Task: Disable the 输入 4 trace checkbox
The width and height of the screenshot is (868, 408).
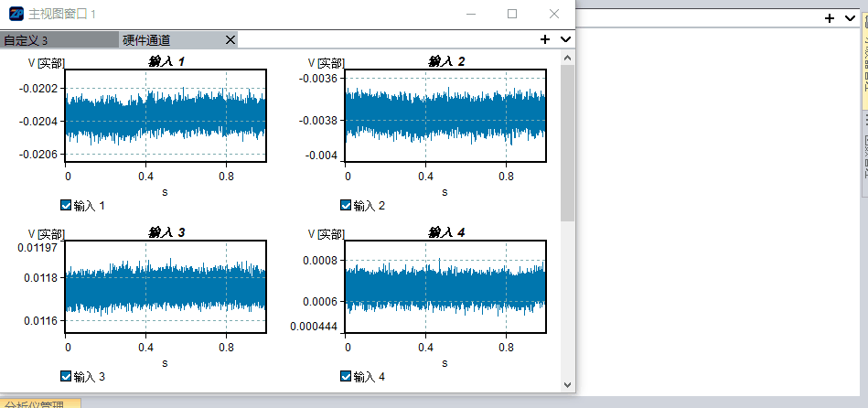Action: (x=345, y=376)
